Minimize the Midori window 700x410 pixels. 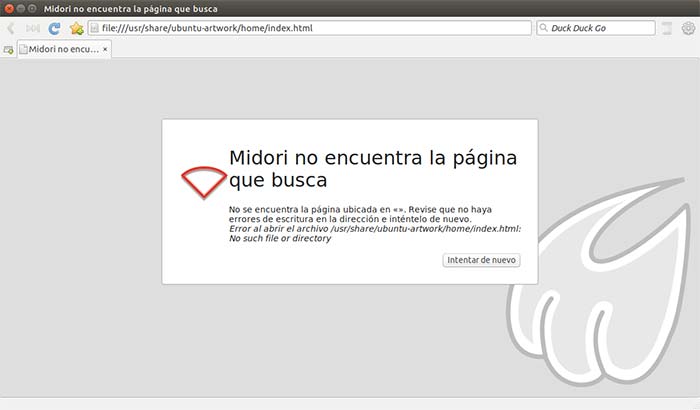click(x=21, y=8)
